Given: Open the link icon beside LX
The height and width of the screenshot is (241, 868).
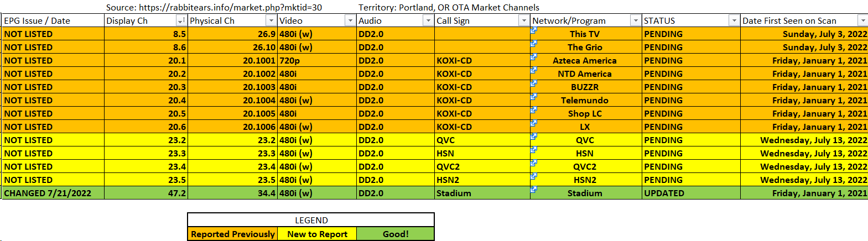Looking at the screenshot, I should 534,123.
